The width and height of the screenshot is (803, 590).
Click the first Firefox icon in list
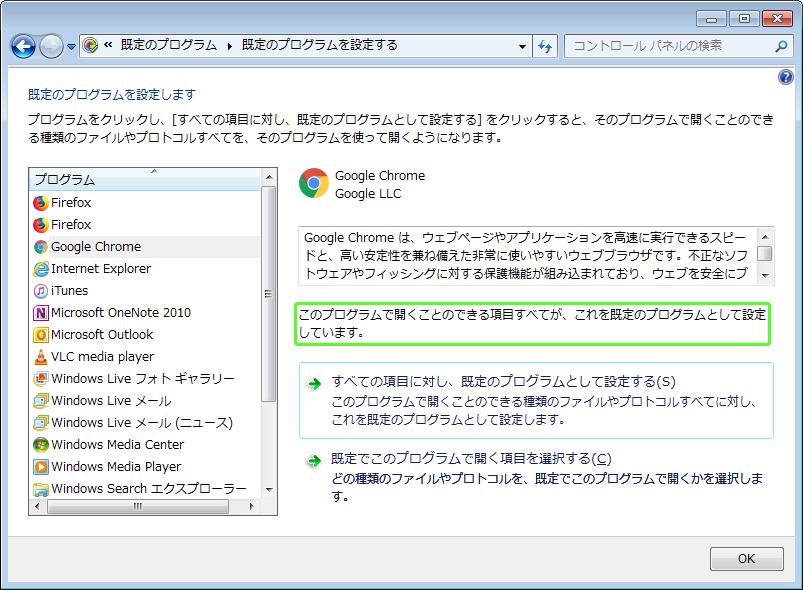coord(40,203)
